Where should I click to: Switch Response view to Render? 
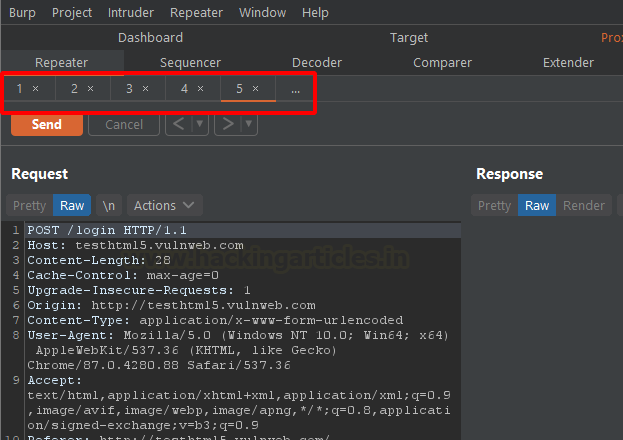(x=584, y=205)
